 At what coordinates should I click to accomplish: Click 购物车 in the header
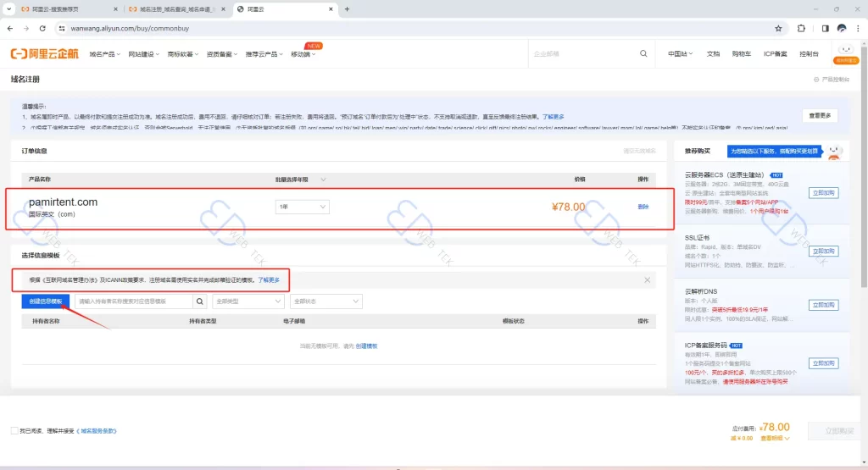[741, 53]
